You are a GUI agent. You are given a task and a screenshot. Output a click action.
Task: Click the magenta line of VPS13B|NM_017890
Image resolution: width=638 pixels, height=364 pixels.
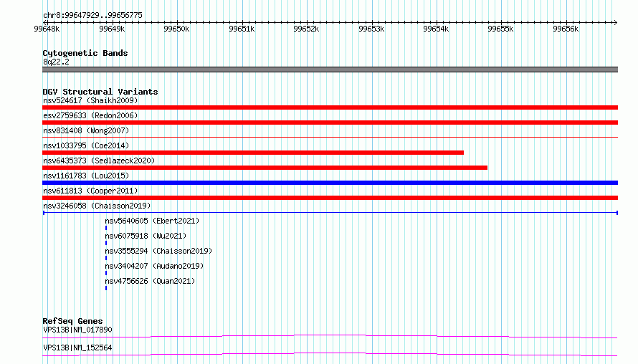tap(330, 336)
